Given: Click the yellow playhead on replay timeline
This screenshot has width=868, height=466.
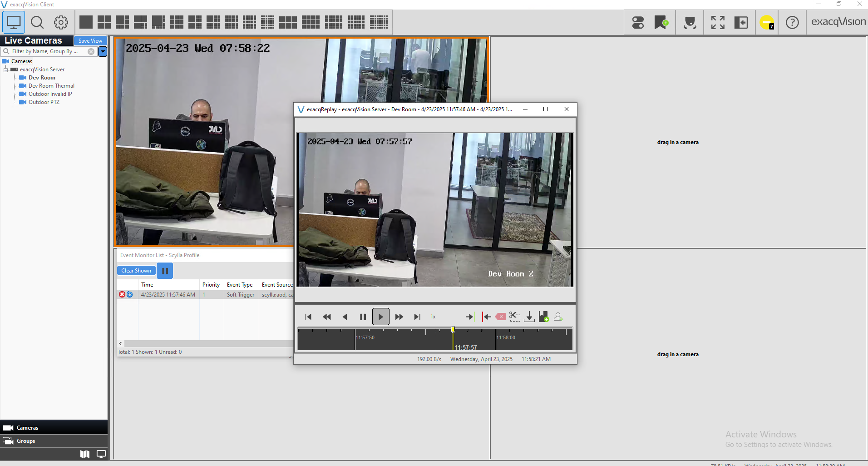Looking at the screenshot, I should 453,330.
